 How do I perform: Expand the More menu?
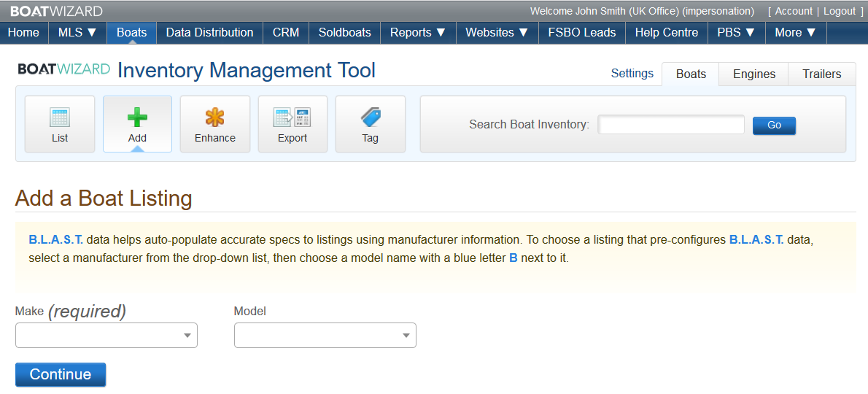(x=796, y=33)
